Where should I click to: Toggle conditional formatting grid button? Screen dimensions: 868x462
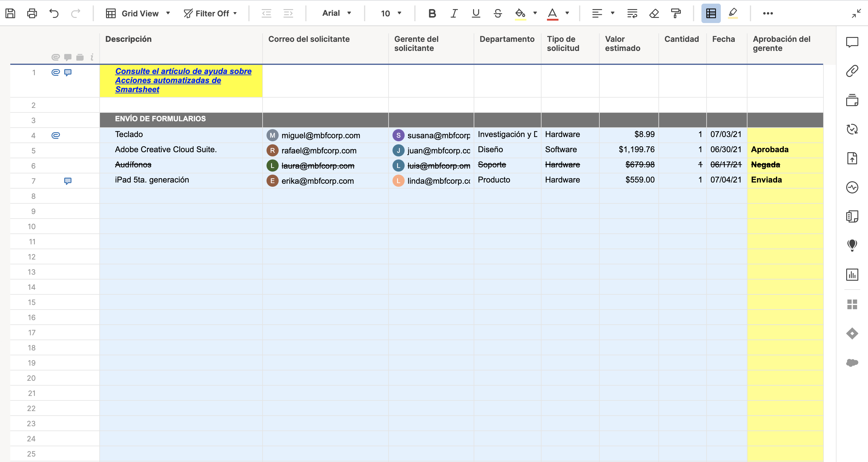711,13
